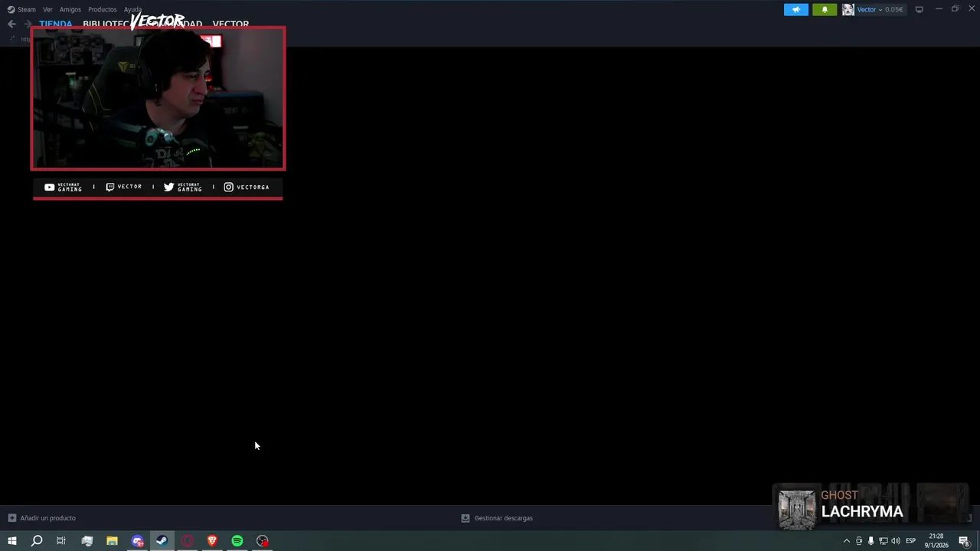The height and width of the screenshot is (551, 980).
Task: Expand the Vector account dropdown
Action: pos(880,9)
